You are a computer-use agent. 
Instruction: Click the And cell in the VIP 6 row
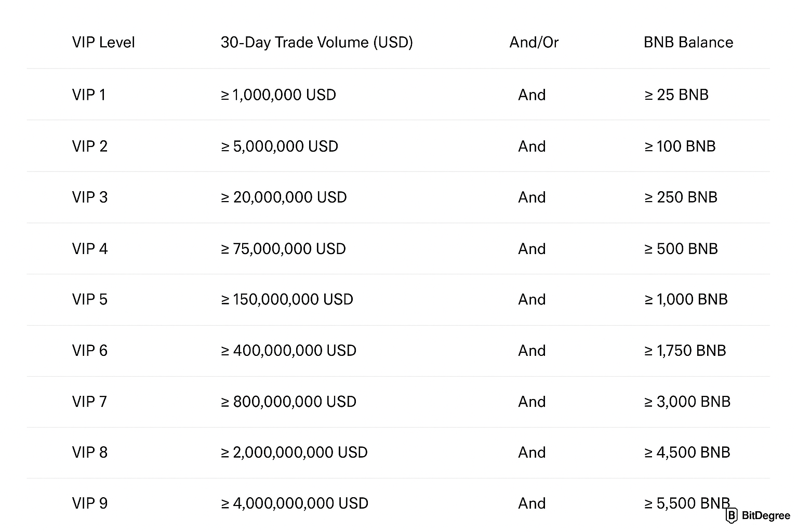[x=531, y=350]
